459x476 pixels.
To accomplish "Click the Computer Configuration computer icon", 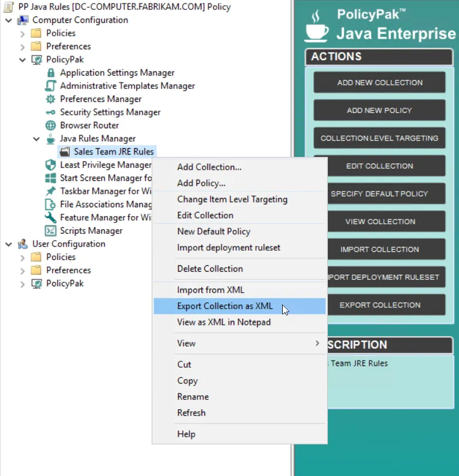I will coord(23,20).
